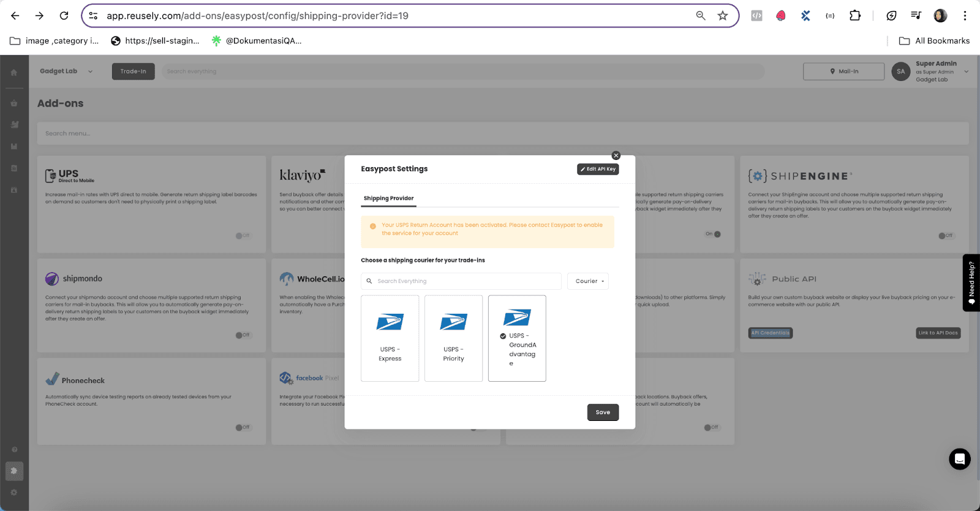Open the image, category bookmark folder
Screen dimensions: 980x511
pyautogui.click(x=54, y=41)
